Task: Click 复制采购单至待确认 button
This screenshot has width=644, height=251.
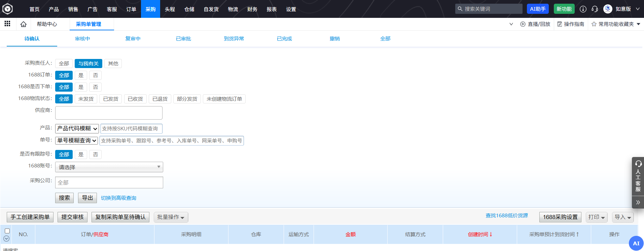Action: tap(120, 217)
